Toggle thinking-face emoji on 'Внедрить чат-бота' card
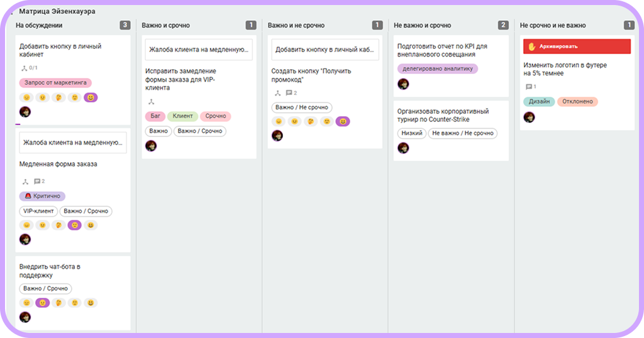The height and width of the screenshot is (338, 644). [x=58, y=303]
